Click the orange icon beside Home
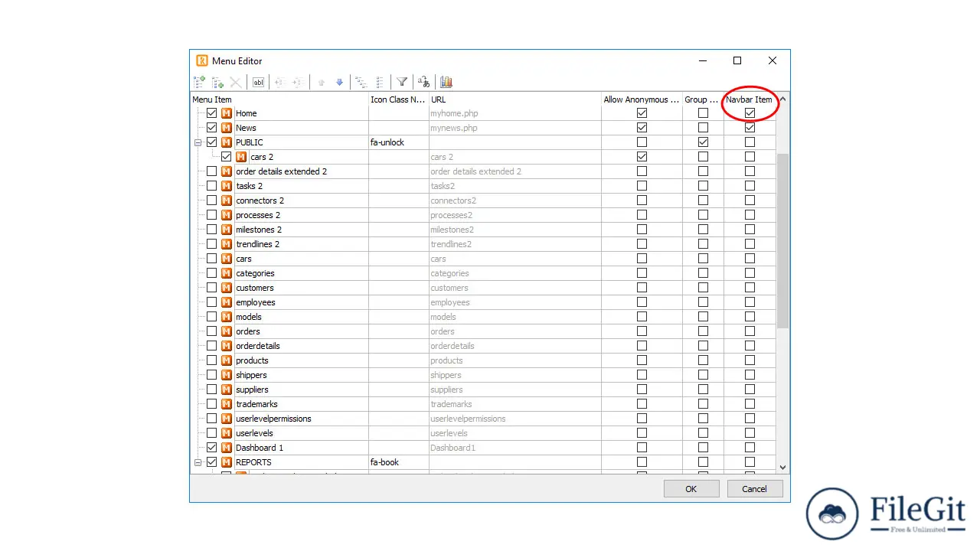 [x=227, y=113]
